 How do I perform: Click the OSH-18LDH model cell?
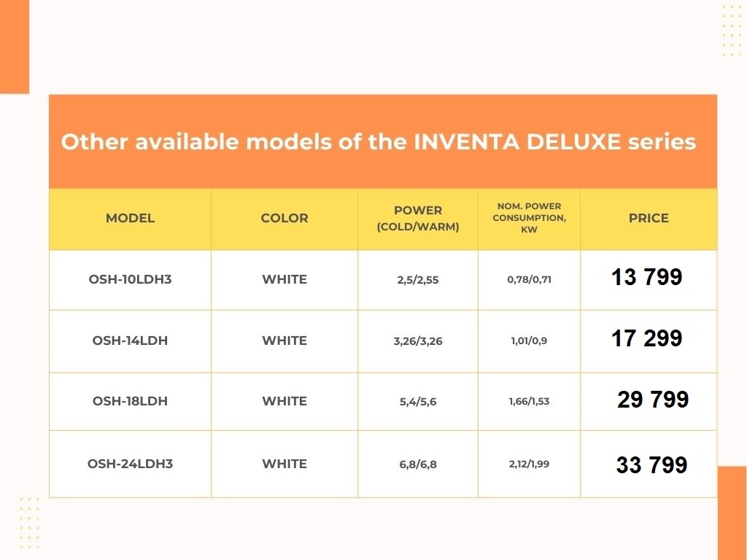coord(130,401)
